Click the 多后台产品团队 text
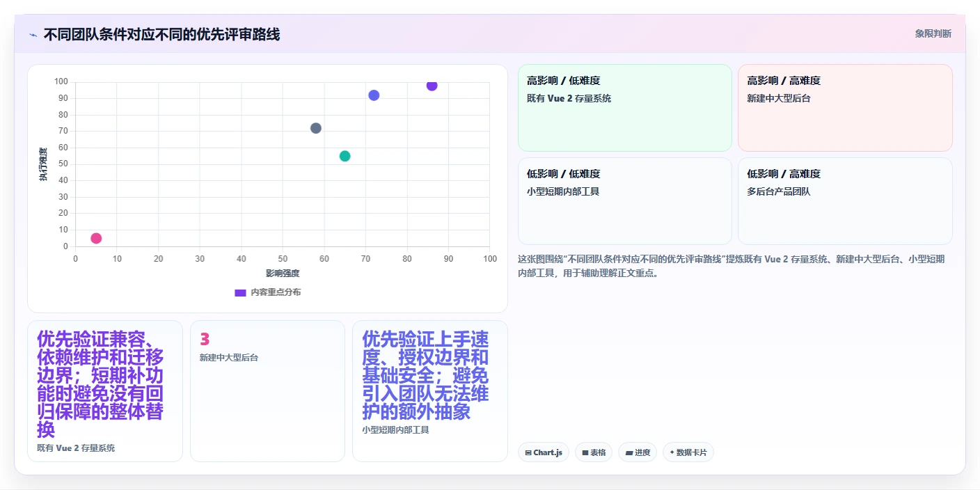Screen dimensions: 980x490 [x=779, y=191]
